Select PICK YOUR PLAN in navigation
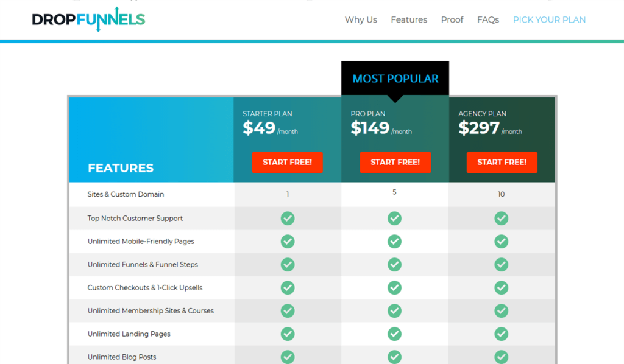The width and height of the screenshot is (624, 364). click(549, 20)
